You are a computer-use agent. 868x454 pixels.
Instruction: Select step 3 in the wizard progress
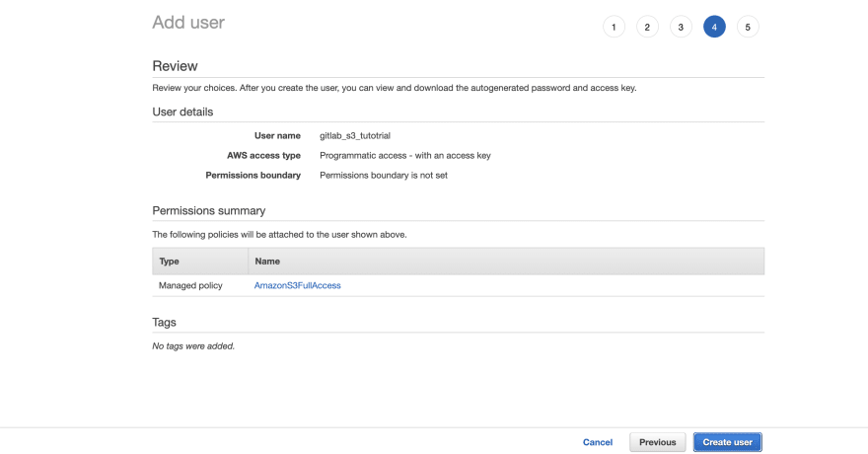pyautogui.click(x=681, y=27)
